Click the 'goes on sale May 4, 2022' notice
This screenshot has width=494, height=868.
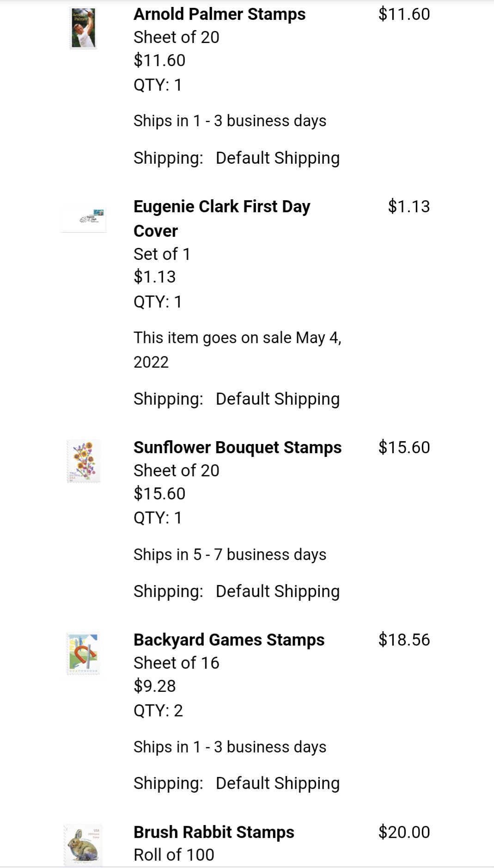(x=237, y=350)
